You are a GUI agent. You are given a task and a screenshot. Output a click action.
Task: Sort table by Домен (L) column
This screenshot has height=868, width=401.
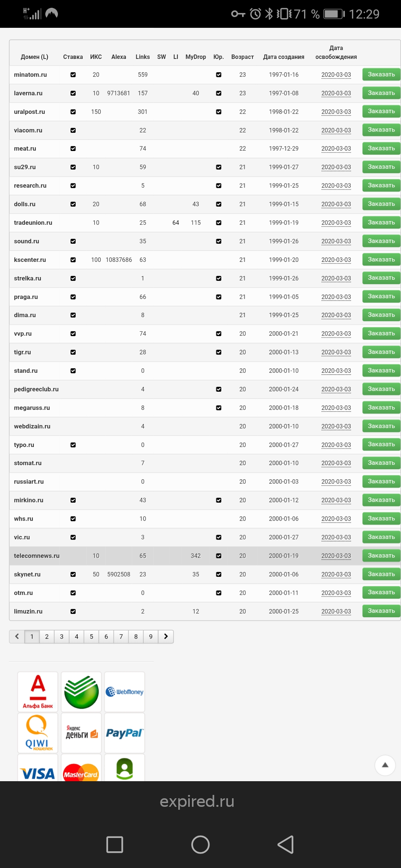coord(35,57)
